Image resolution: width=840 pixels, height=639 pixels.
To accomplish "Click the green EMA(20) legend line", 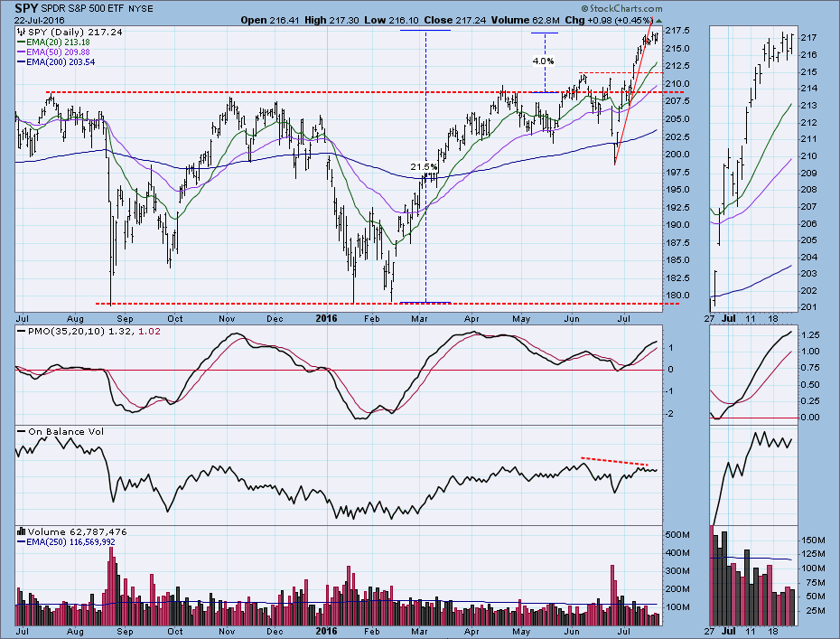I will 22,42.
